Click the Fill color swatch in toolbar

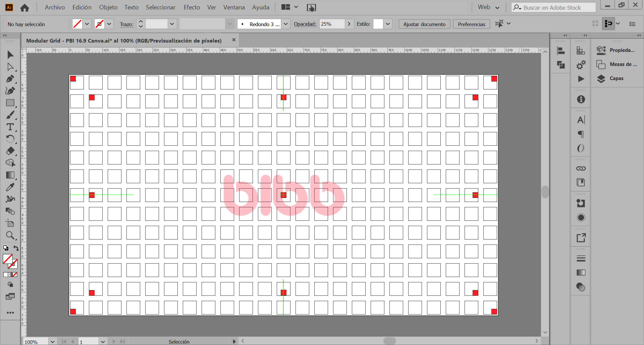click(7, 259)
